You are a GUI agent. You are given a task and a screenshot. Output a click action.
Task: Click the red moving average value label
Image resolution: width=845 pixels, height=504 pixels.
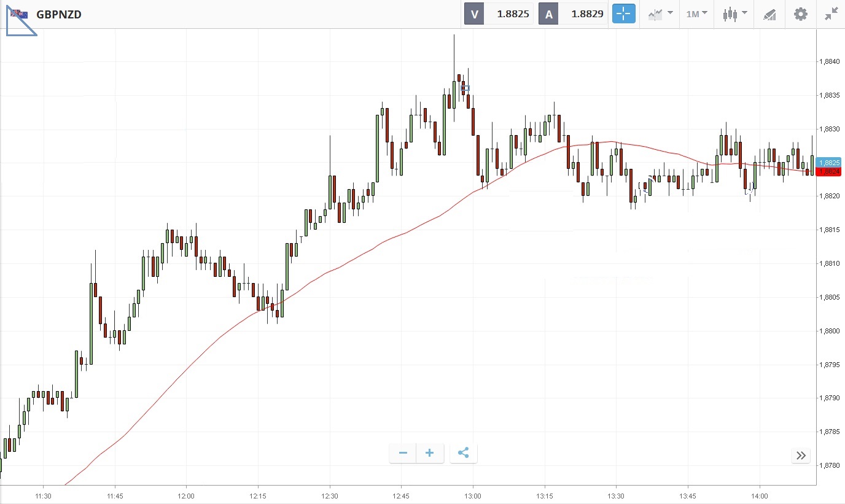click(x=829, y=172)
